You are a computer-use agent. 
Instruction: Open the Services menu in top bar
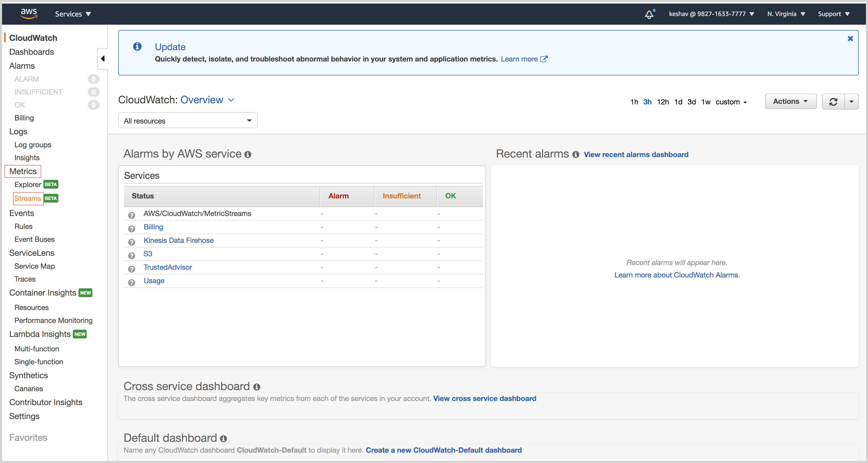pyautogui.click(x=73, y=14)
